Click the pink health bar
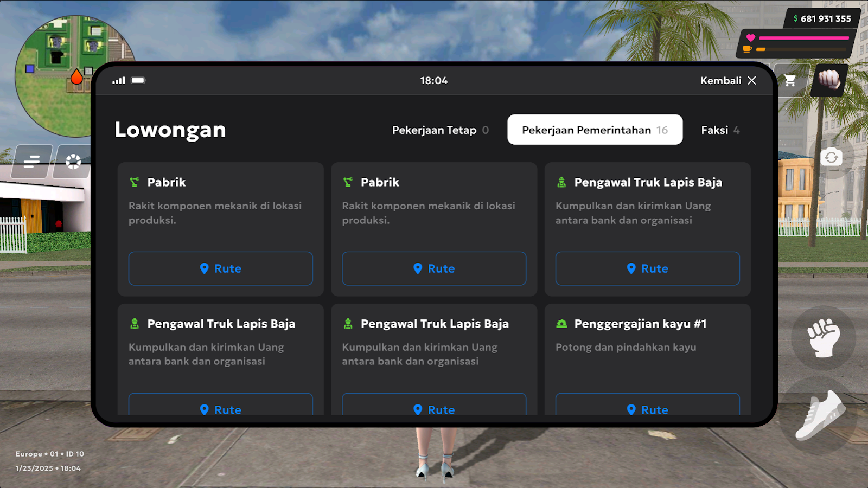This screenshot has height=488, width=868. pyautogui.click(x=804, y=38)
